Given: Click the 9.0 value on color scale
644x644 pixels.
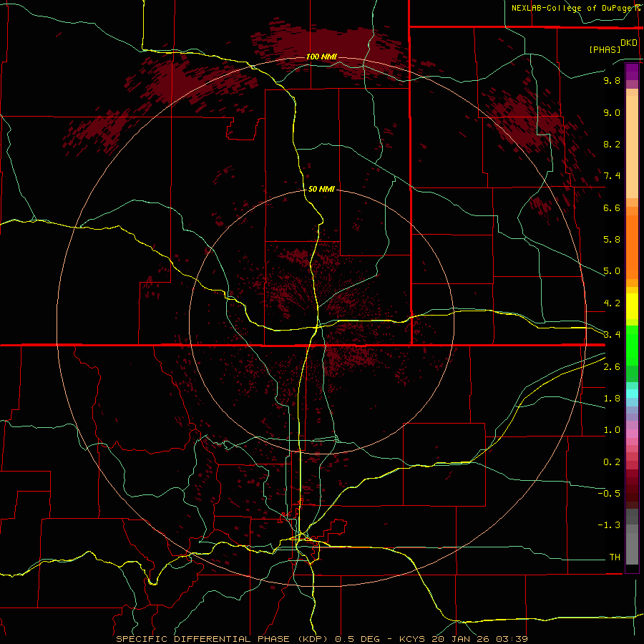Looking at the screenshot, I should point(612,112).
